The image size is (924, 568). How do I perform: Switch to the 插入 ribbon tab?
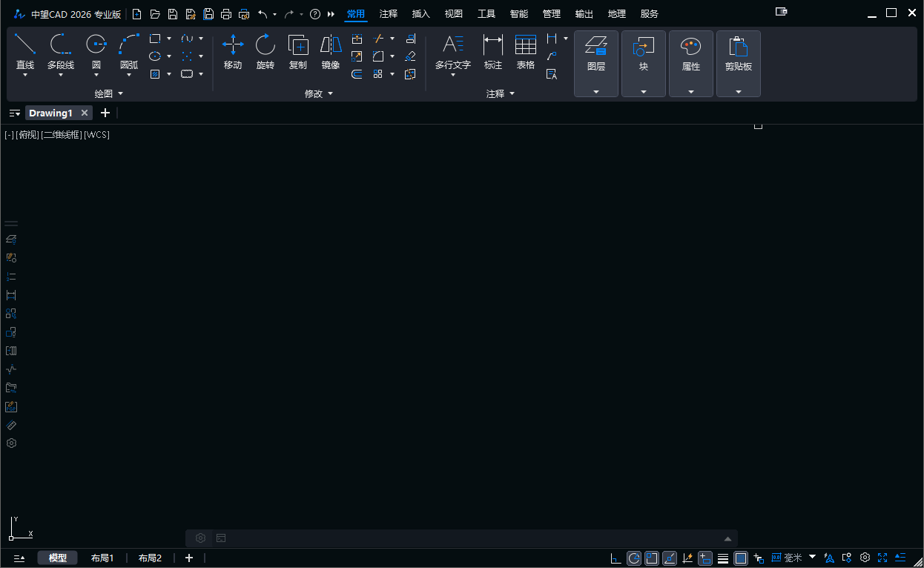click(x=421, y=14)
